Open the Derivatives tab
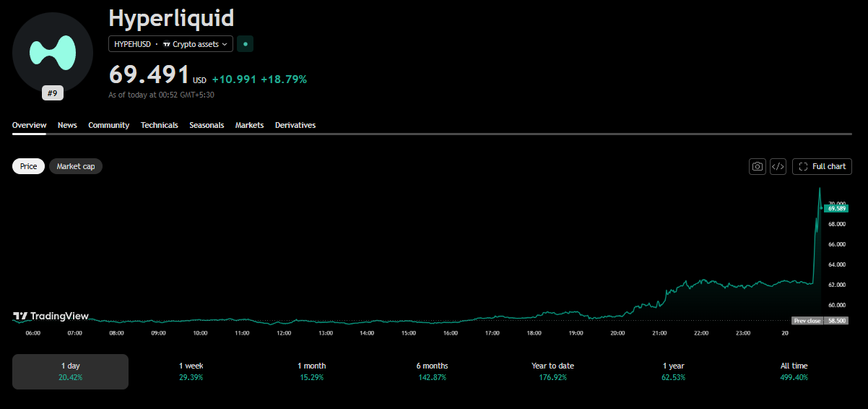 pos(295,125)
